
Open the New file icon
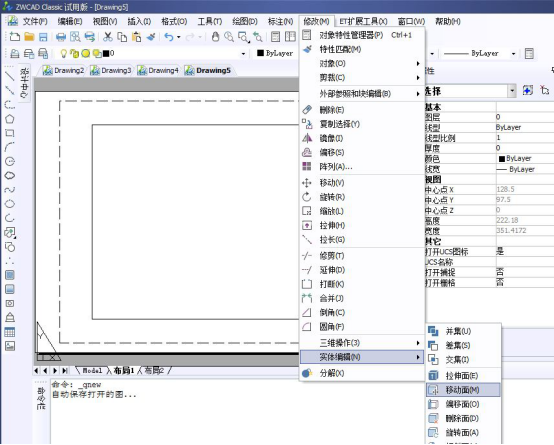15,37
